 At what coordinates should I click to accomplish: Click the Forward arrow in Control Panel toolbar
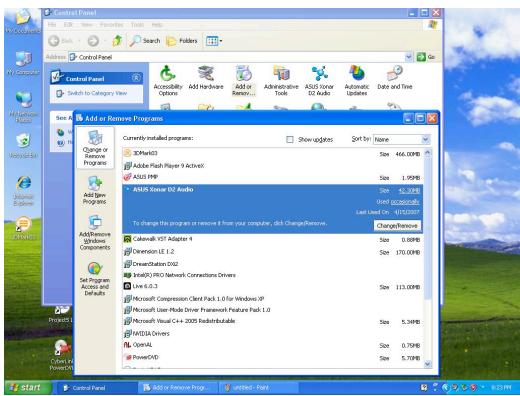pos(93,41)
